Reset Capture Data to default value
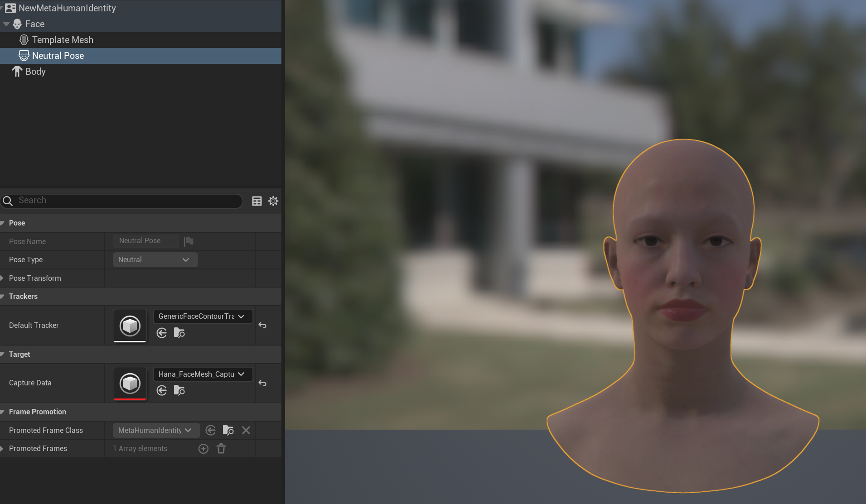The image size is (866, 504). pos(262,383)
